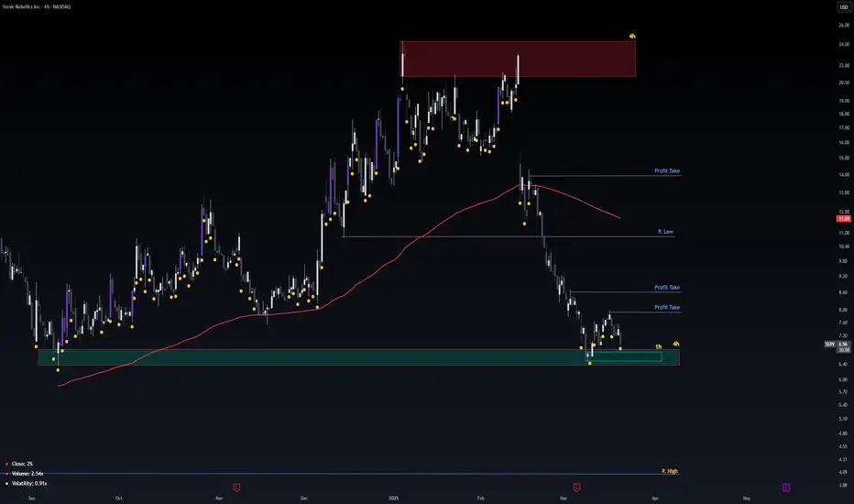Click the 24.00 price axis label
Screen dimensions: 854x504
[x=844, y=45]
